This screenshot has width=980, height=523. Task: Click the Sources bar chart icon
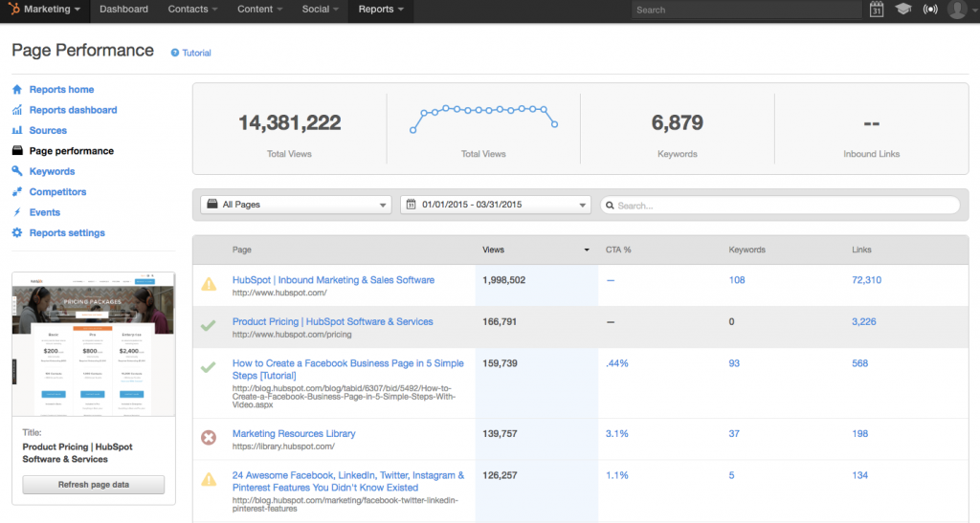click(17, 130)
